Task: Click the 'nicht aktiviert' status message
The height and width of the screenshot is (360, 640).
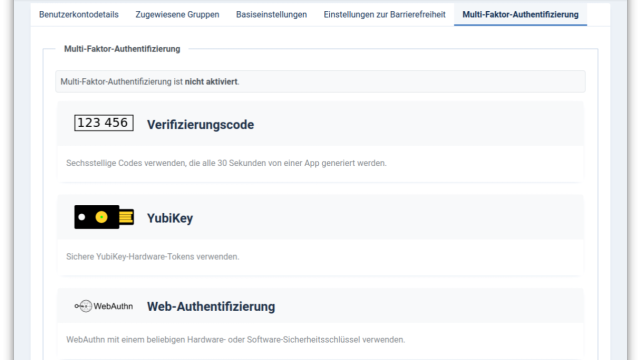Action: pos(320,82)
